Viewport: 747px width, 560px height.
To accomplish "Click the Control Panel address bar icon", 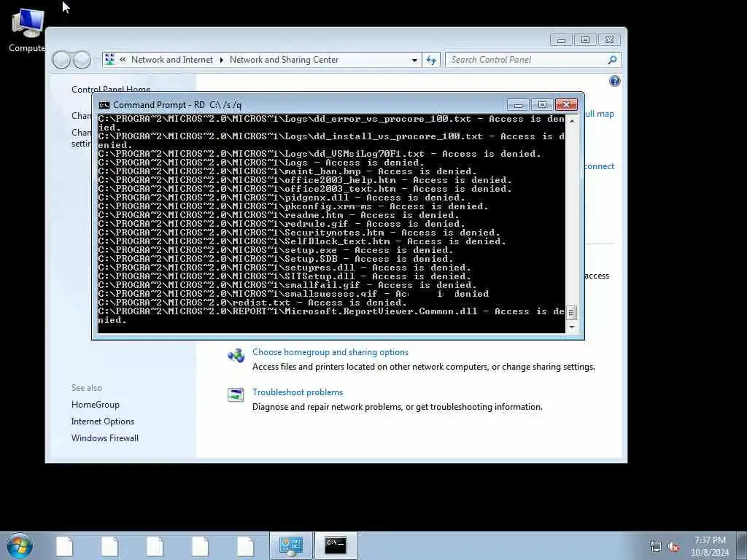I will click(109, 60).
